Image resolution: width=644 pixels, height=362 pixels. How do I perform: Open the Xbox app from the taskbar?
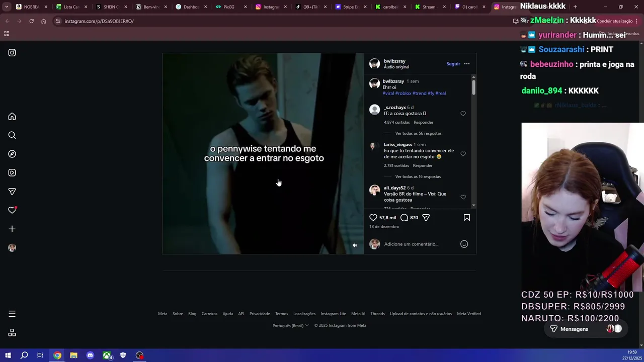[107, 355]
